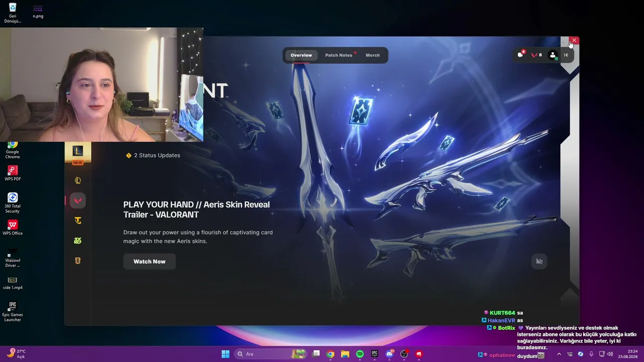Switch to the Patch Notes tab
This screenshot has width=644, height=362.
pos(339,55)
